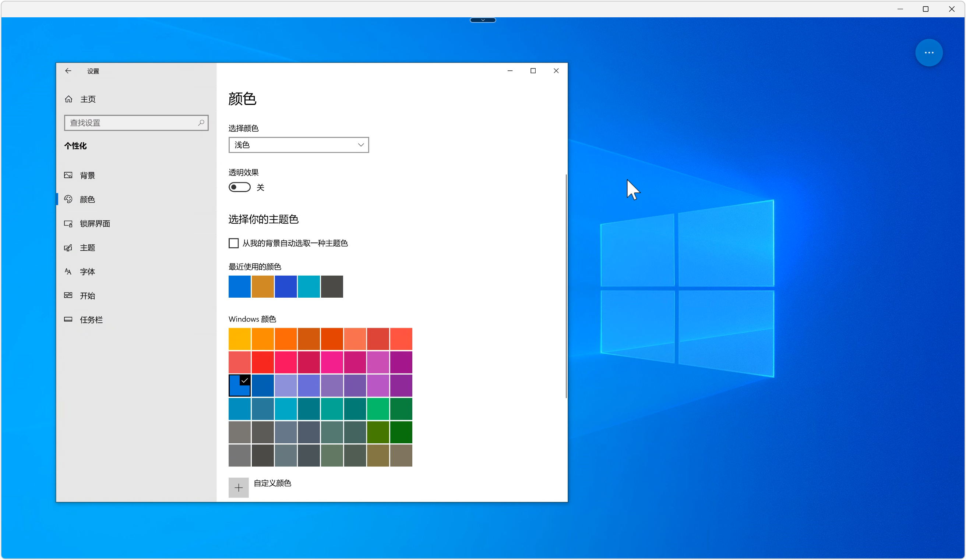Select the 主题 brush icon
Image resolution: width=966 pixels, height=560 pixels.
[68, 248]
